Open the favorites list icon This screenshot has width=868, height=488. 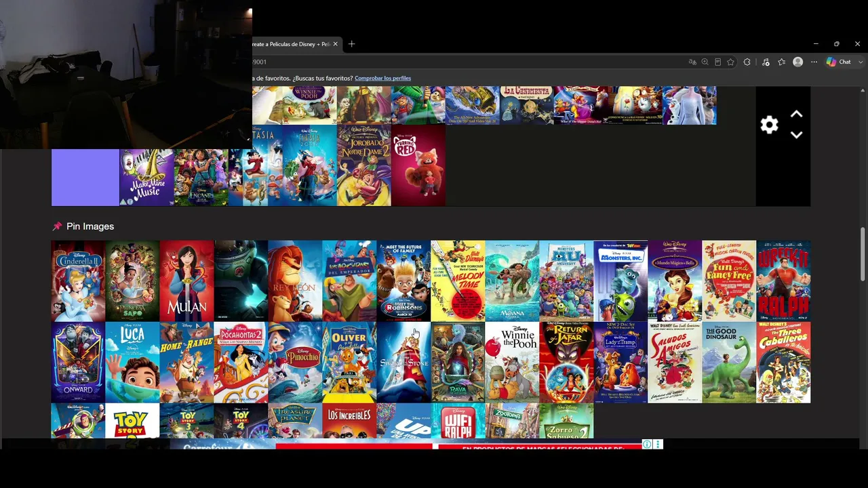point(782,62)
